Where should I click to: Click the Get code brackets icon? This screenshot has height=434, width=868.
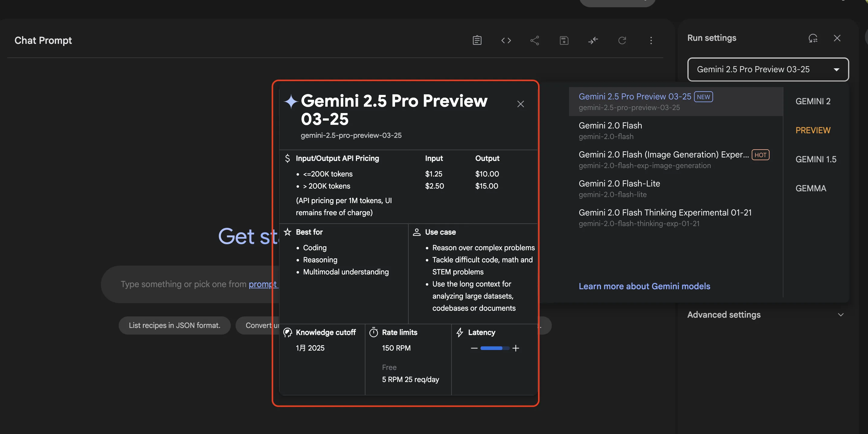[x=506, y=40]
